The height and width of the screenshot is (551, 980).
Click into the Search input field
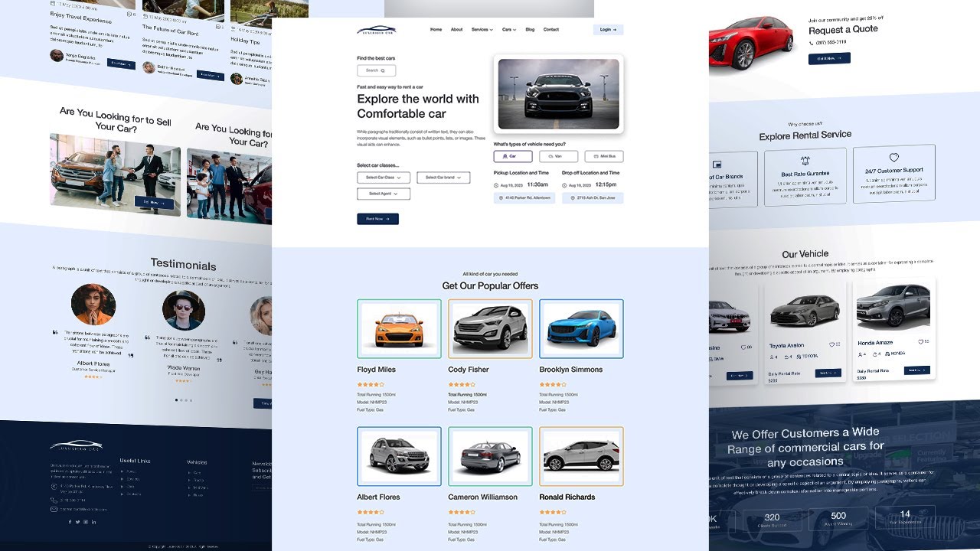[376, 70]
